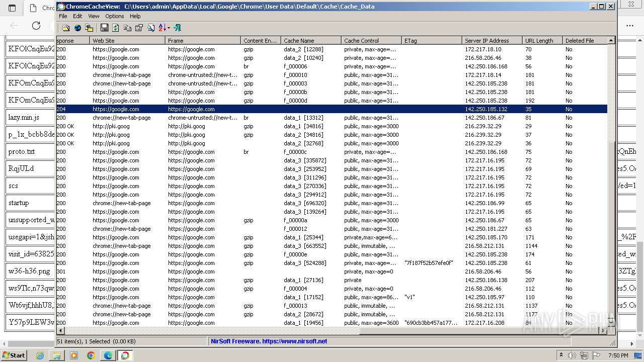Click the Exit door icon
This screenshot has width=644, height=362.
[x=177, y=28]
